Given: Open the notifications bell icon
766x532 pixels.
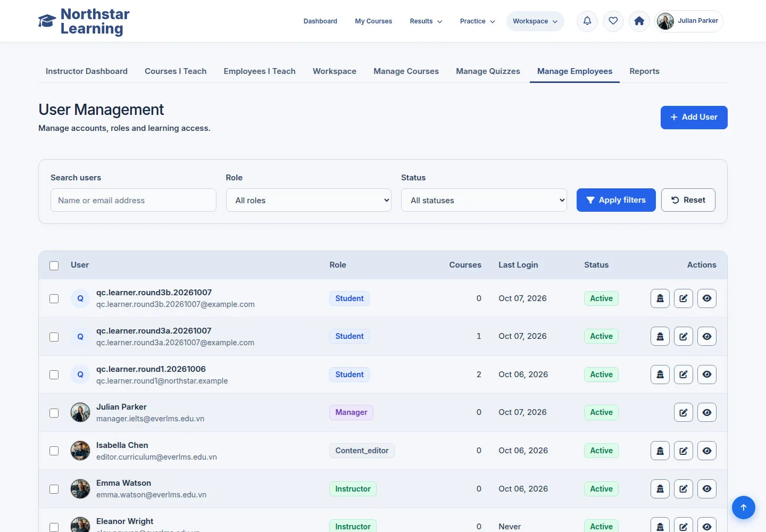Looking at the screenshot, I should pos(587,21).
